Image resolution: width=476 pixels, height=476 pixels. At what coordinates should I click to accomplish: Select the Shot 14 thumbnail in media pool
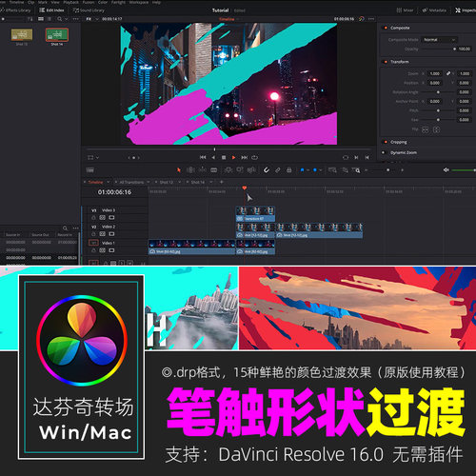click(x=57, y=35)
